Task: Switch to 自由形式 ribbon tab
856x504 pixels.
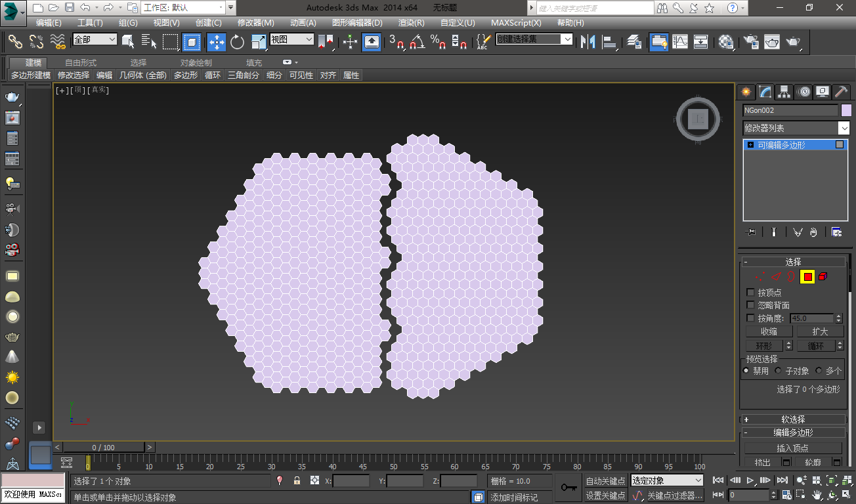Action: tap(80, 62)
